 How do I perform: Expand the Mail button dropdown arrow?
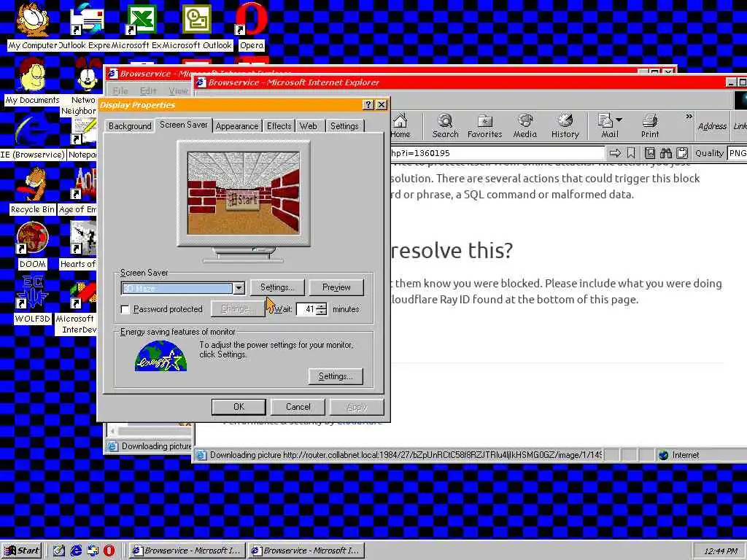(619, 120)
